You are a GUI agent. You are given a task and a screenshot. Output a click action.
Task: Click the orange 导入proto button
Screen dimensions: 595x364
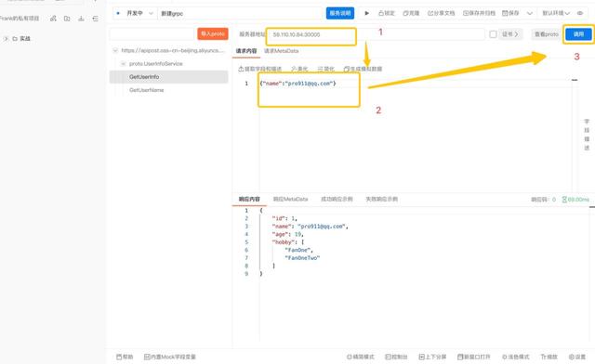click(x=213, y=33)
